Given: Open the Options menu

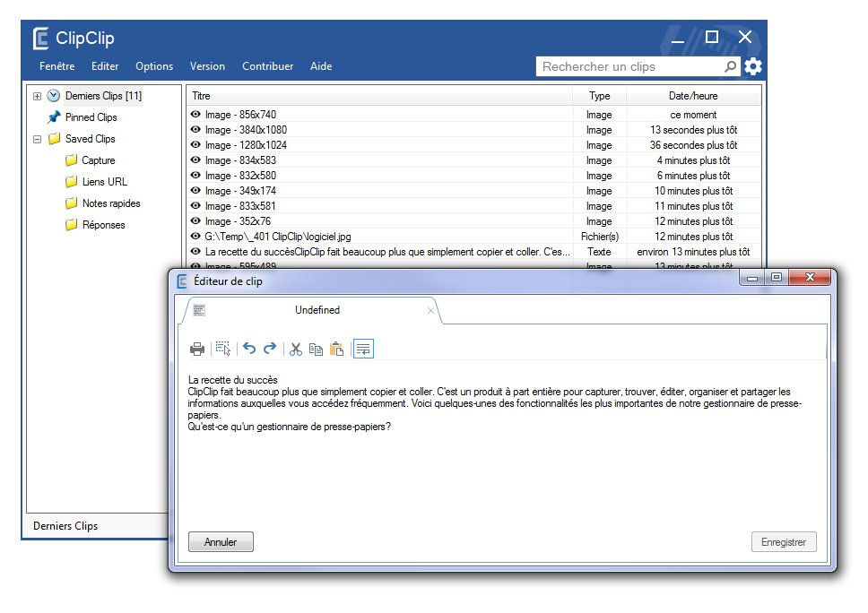Looking at the screenshot, I should 154,66.
